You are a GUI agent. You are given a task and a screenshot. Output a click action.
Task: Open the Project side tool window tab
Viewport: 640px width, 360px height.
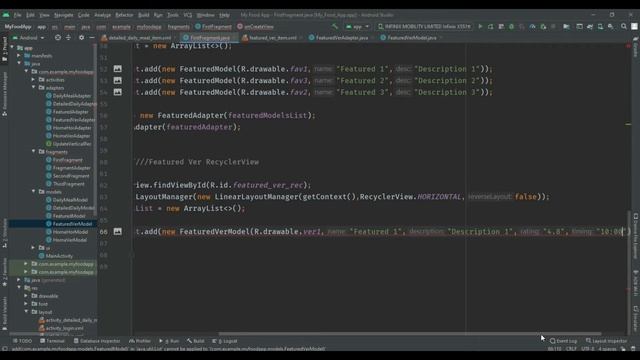pyautogui.click(x=4, y=49)
